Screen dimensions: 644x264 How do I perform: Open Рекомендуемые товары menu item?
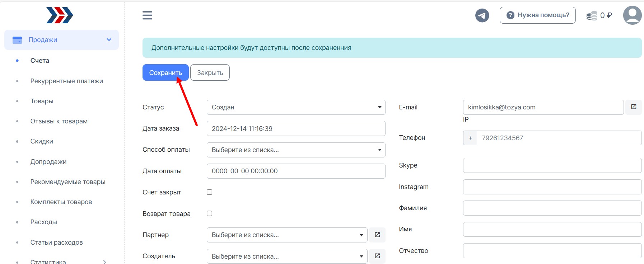pos(68,182)
